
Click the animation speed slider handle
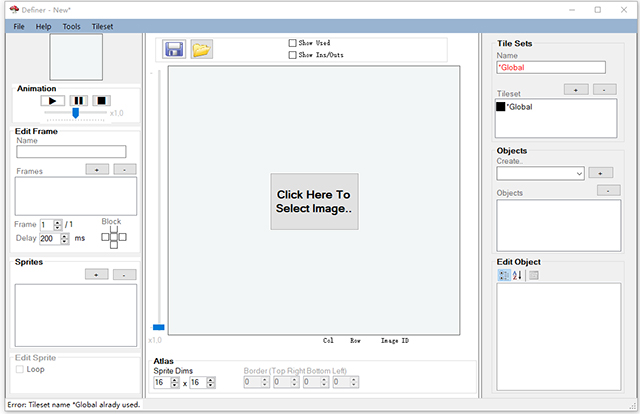pos(76,113)
